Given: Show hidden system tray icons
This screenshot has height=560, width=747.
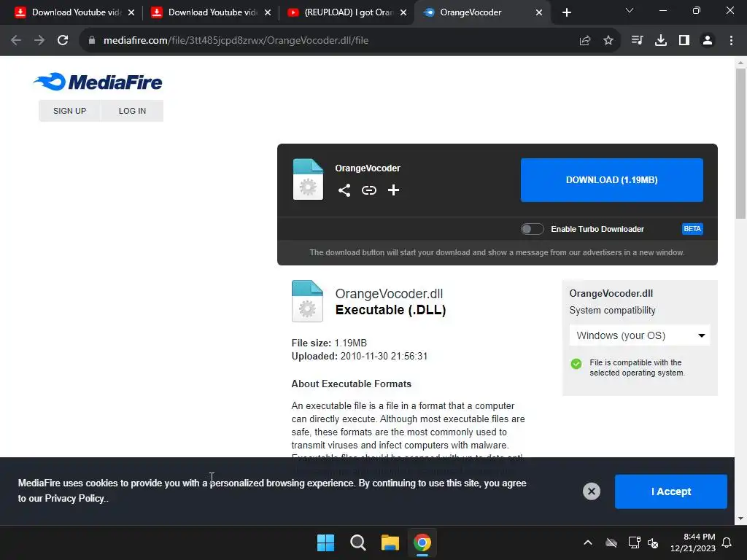Looking at the screenshot, I should pyautogui.click(x=588, y=542).
